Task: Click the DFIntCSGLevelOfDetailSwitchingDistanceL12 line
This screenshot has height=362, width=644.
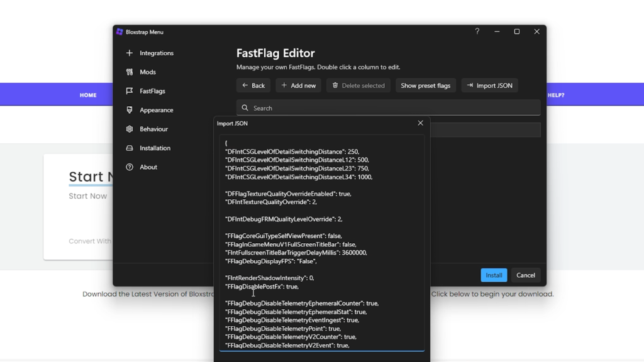Action: [297, 160]
